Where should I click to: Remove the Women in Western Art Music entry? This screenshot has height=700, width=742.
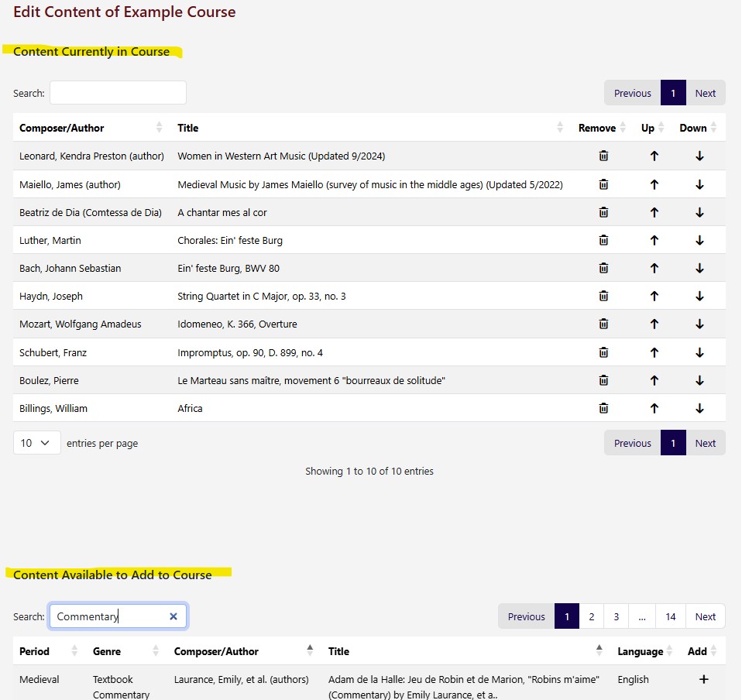(x=603, y=156)
